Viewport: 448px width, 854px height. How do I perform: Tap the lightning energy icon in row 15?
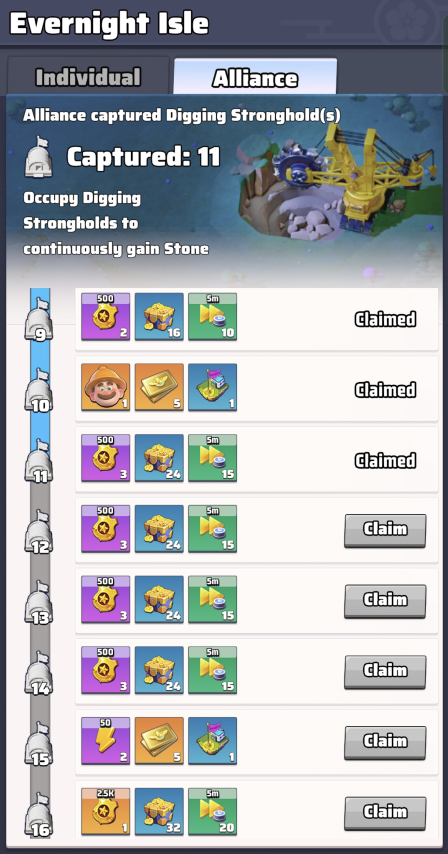106,741
